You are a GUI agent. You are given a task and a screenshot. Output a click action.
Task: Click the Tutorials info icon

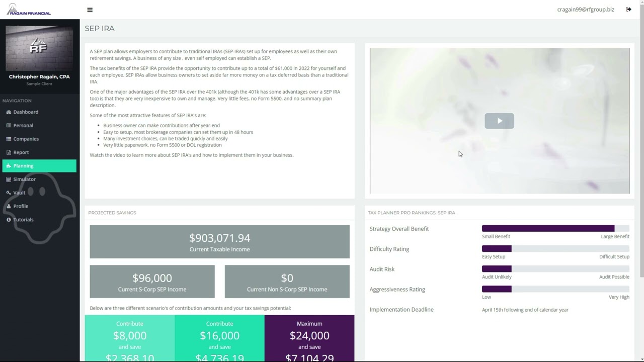pyautogui.click(x=9, y=220)
